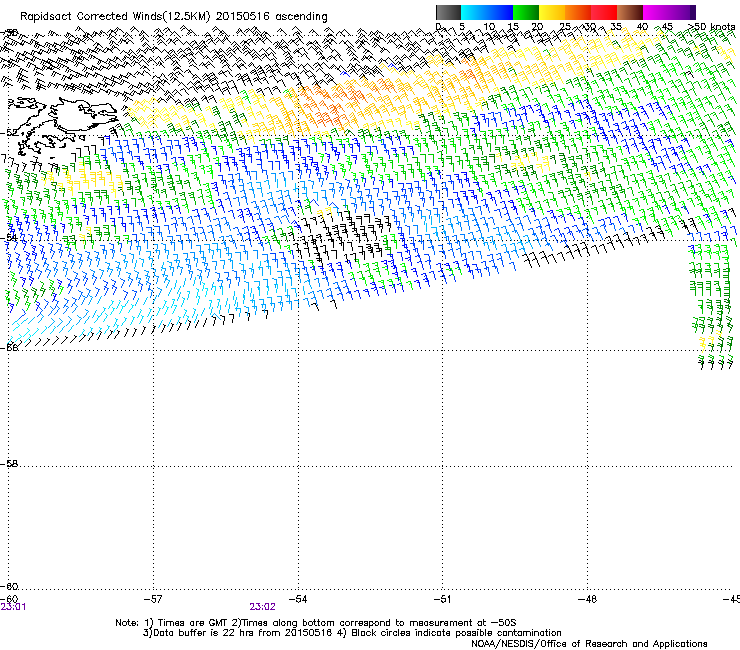
Task: Click the yellow 20-25 knots legend swatch
Action: point(552,12)
